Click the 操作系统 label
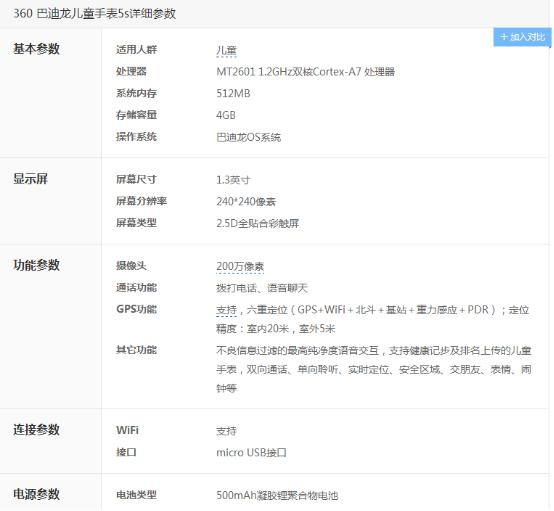The width and height of the screenshot is (554, 511). tap(136, 137)
